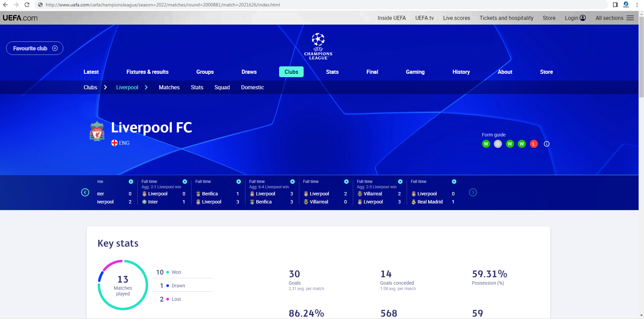Click the Liverpool FC crest
The image size is (644, 319).
97,131
